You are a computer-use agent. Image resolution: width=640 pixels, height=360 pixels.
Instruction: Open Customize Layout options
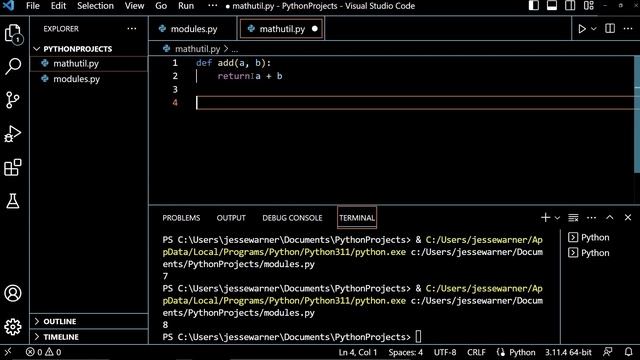click(589, 5)
